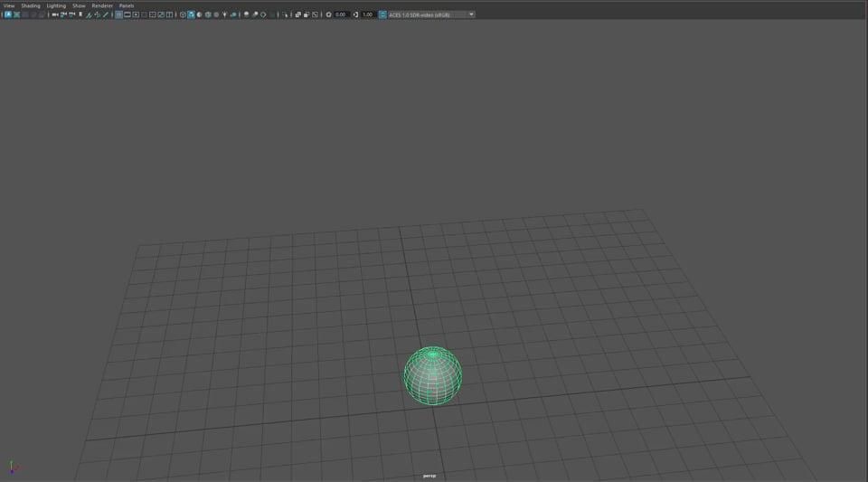The height and width of the screenshot is (482, 868).
Task: Toggle the Gate Mask icon
Action: point(144,15)
